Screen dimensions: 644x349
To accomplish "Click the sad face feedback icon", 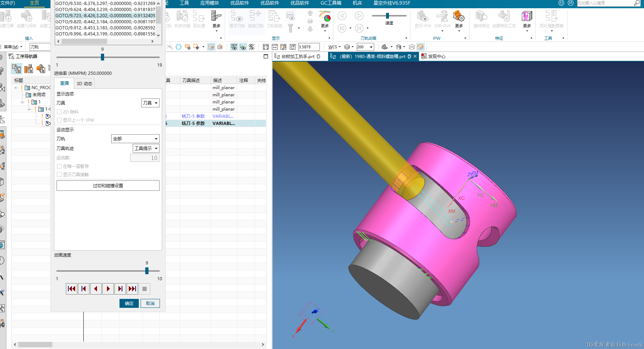I will (x=571, y=3).
